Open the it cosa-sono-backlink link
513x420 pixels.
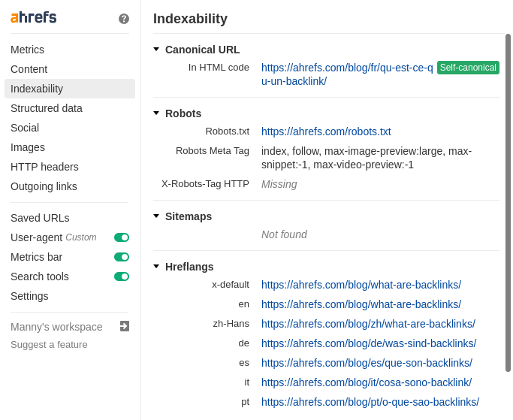click(367, 382)
